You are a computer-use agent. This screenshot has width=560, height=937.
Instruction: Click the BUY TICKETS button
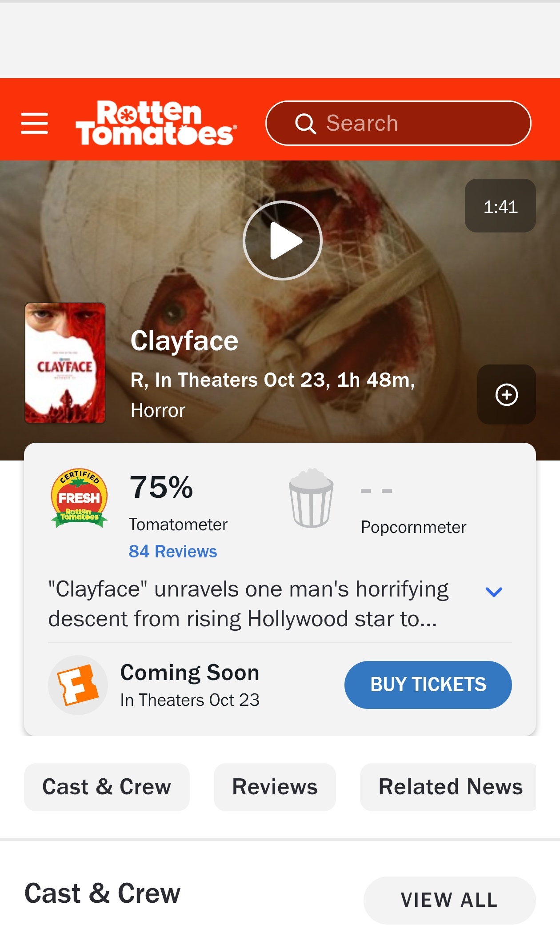point(428,685)
